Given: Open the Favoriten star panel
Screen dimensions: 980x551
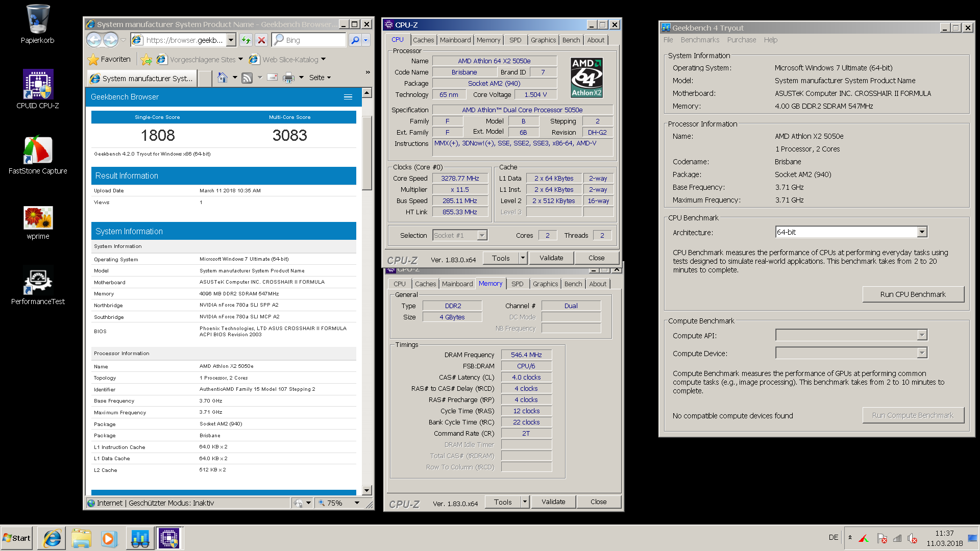Looking at the screenshot, I should pos(109,60).
